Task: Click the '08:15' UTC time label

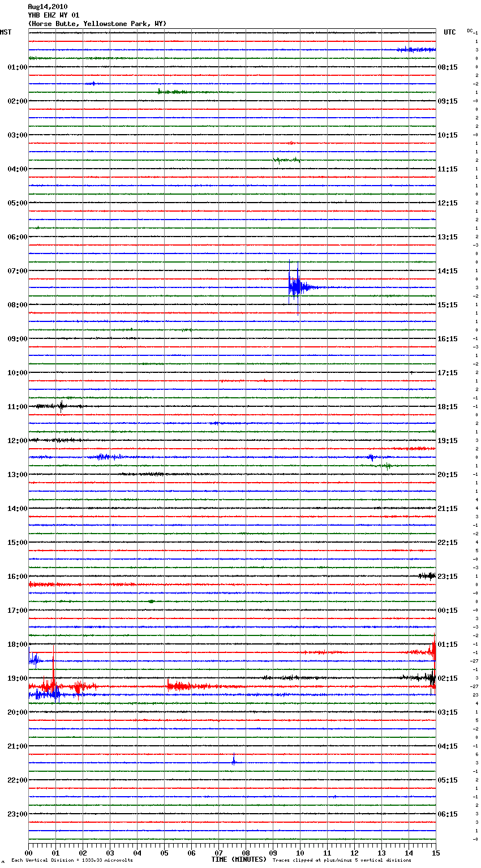Action: coord(448,67)
